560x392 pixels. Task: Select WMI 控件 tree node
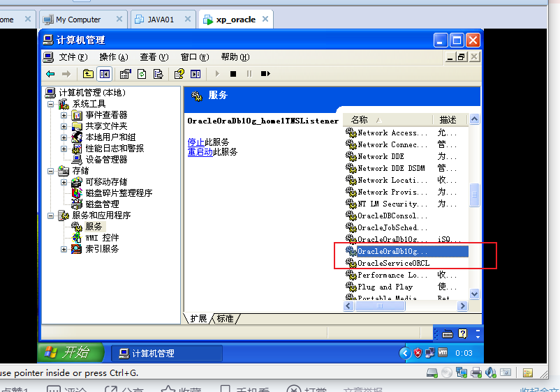click(102, 238)
